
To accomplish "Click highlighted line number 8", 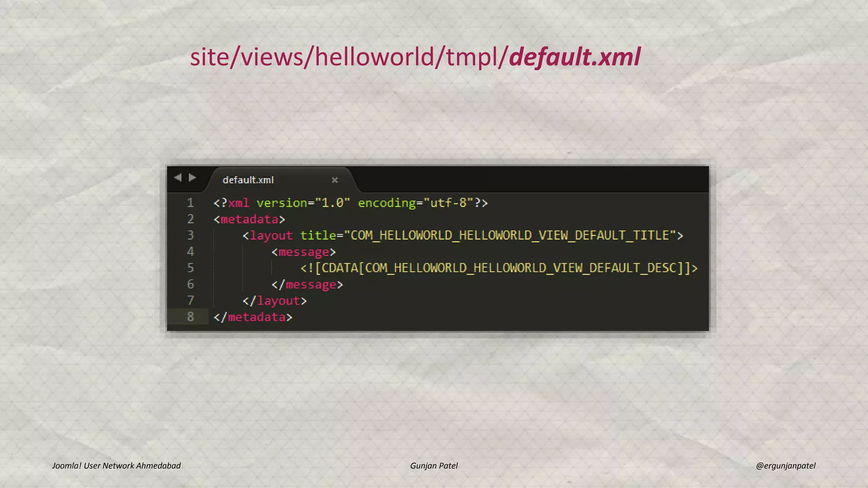I will (x=190, y=316).
